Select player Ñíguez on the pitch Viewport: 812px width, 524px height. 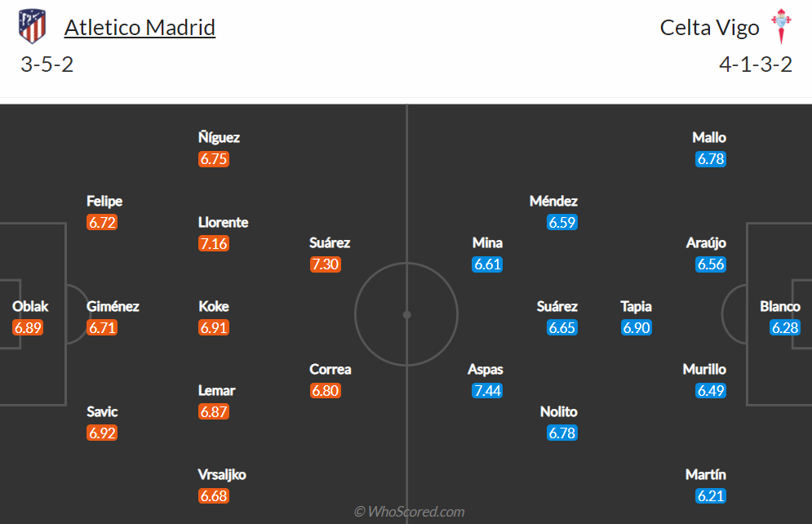[219, 137]
